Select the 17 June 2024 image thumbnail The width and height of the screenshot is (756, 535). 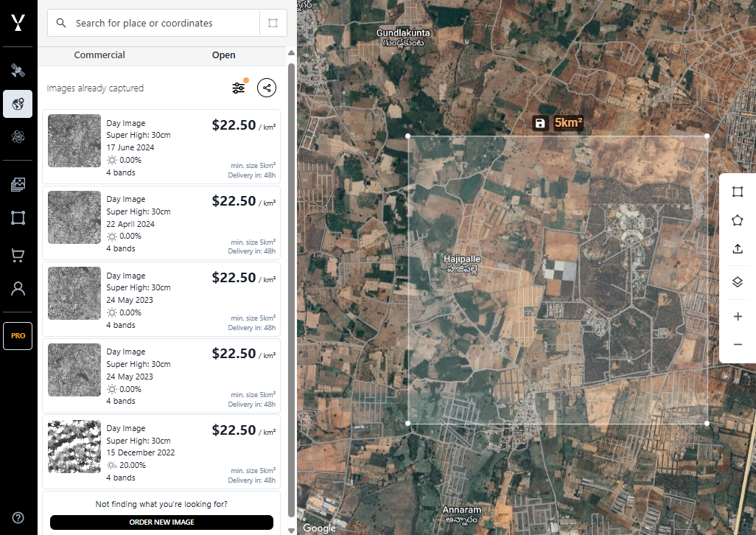(74, 141)
